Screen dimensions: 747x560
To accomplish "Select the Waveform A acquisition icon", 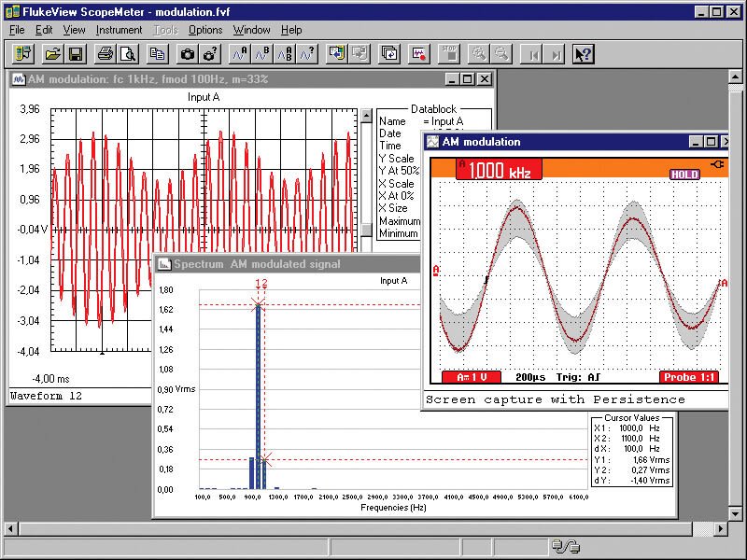I will click(239, 53).
